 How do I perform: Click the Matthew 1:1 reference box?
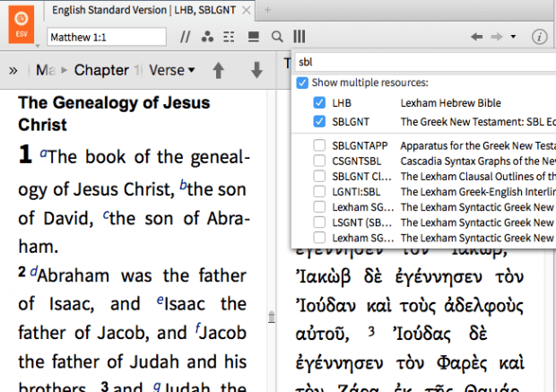(x=107, y=37)
